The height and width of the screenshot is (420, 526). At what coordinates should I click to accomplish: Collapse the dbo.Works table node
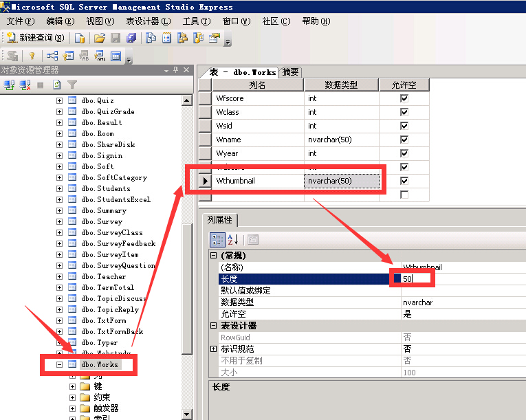(x=59, y=364)
